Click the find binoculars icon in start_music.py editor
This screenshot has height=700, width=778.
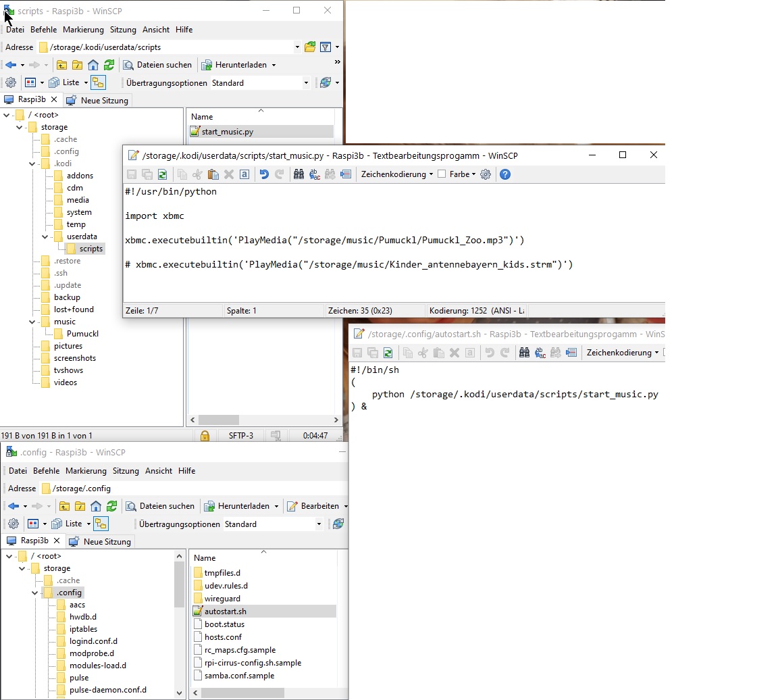point(299,174)
